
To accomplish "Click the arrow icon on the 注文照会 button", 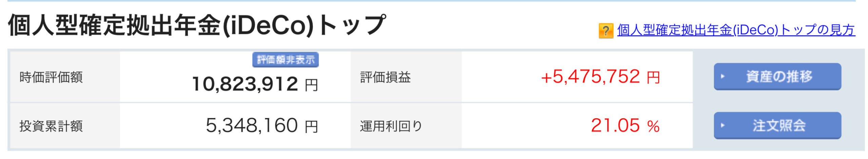I will tap(722, 125).
